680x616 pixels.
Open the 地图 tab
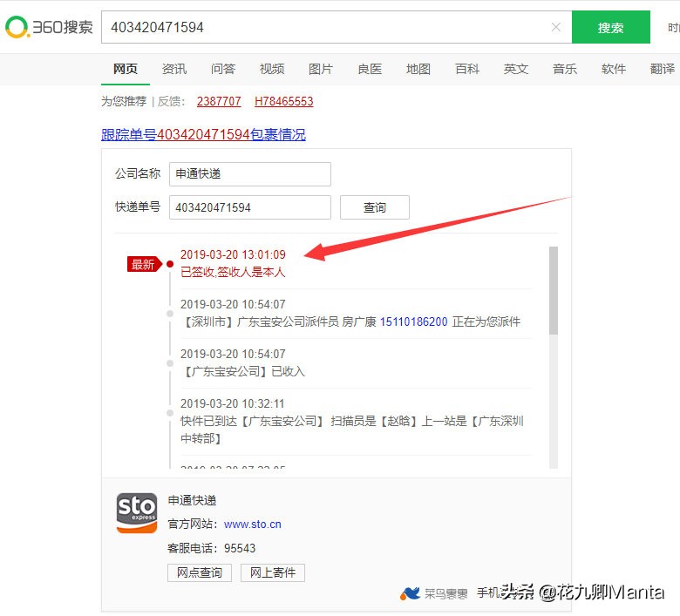(418, 69)
